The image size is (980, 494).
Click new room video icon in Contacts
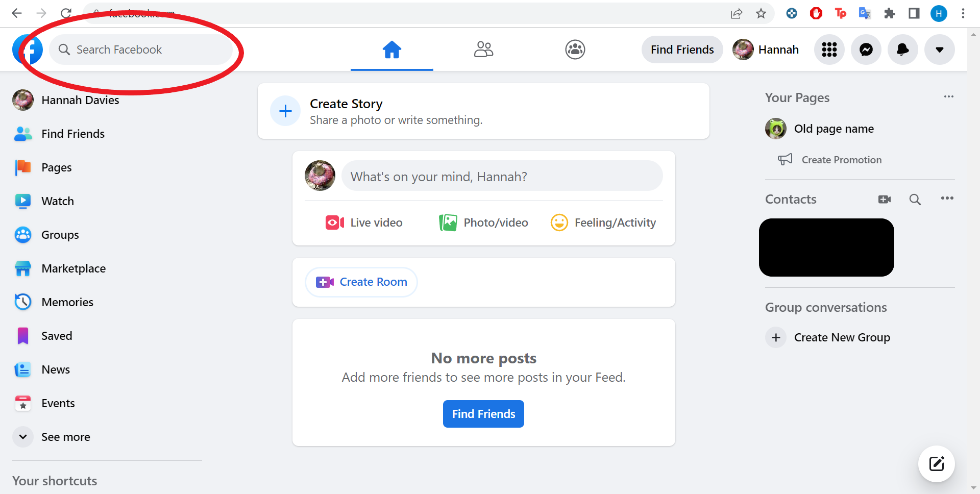(x=885, y=199)
